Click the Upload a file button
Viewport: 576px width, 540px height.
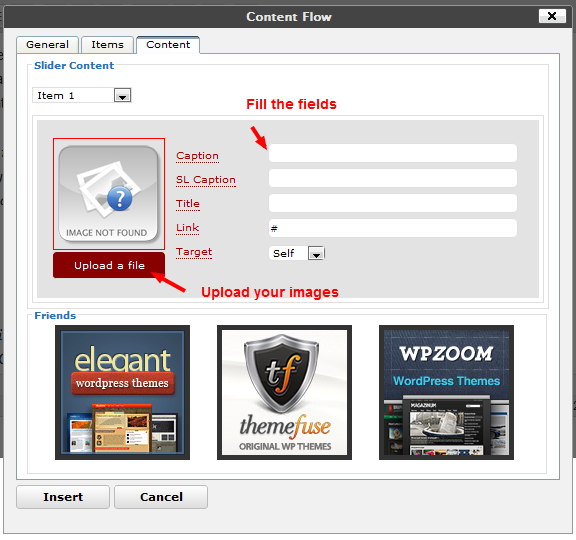[109, 265]
